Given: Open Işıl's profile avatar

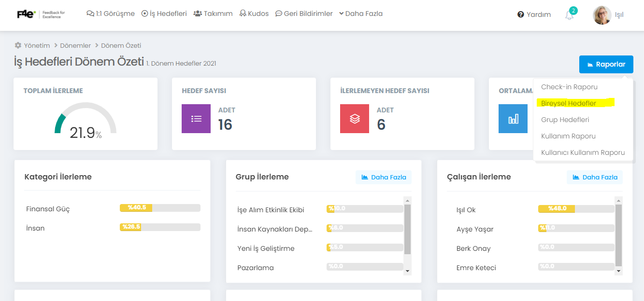Looking at the screenshot, I should (x=602, y=15).
